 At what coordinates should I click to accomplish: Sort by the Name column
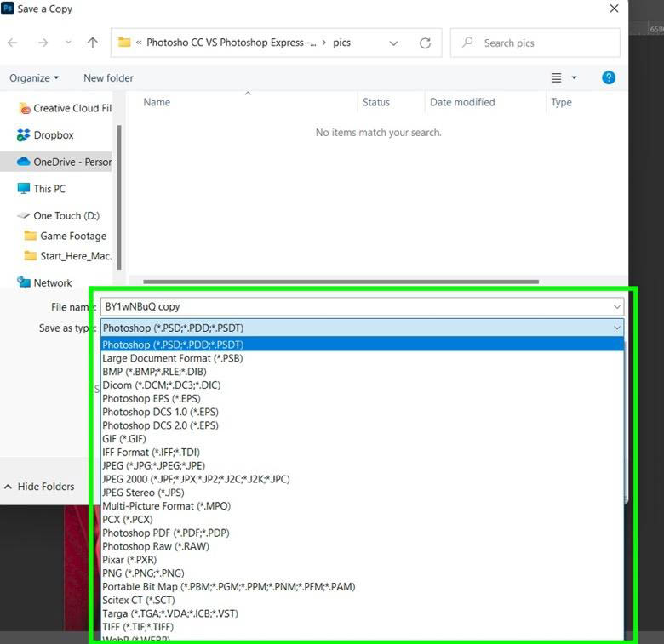(x=157, y=102)
